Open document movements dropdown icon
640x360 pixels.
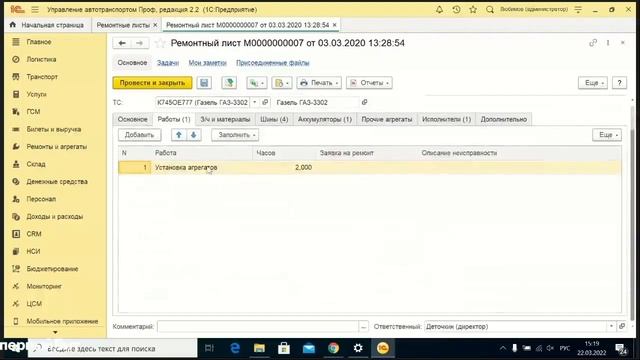click(x=282, y=83)
